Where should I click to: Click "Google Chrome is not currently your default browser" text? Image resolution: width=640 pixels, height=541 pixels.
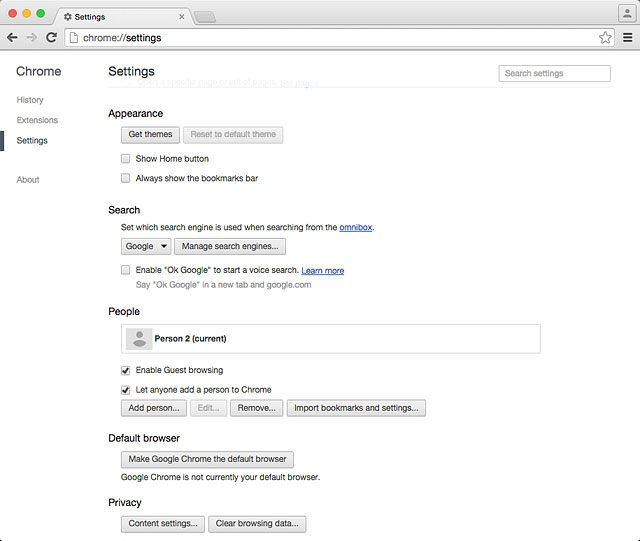click(x=220, y=477)
